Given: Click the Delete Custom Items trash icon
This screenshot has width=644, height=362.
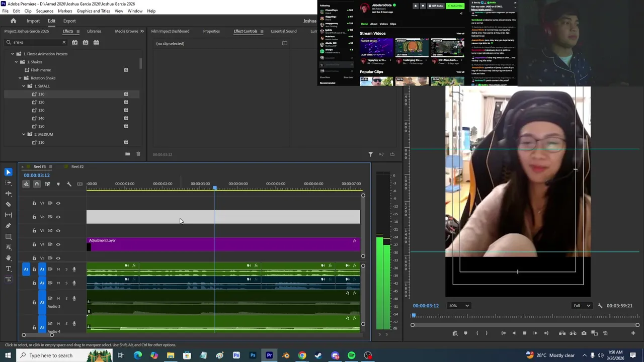Looking at the screenshot, I should (138, 154).
